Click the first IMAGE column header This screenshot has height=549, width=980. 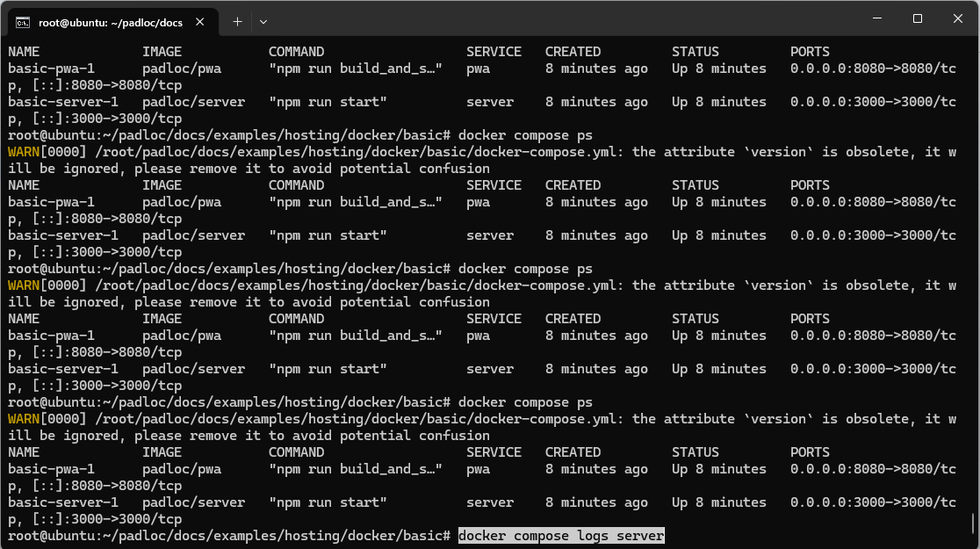click(x=162, y=52)
